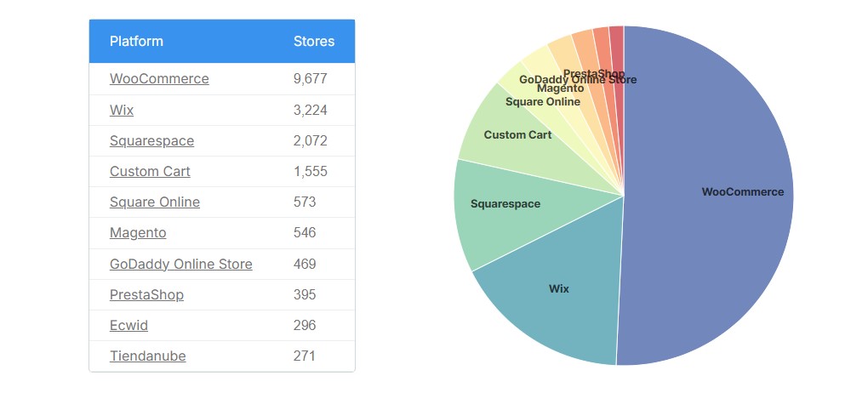Open the Magento platform link
868x393 pixels.
(x=138, y=232)
